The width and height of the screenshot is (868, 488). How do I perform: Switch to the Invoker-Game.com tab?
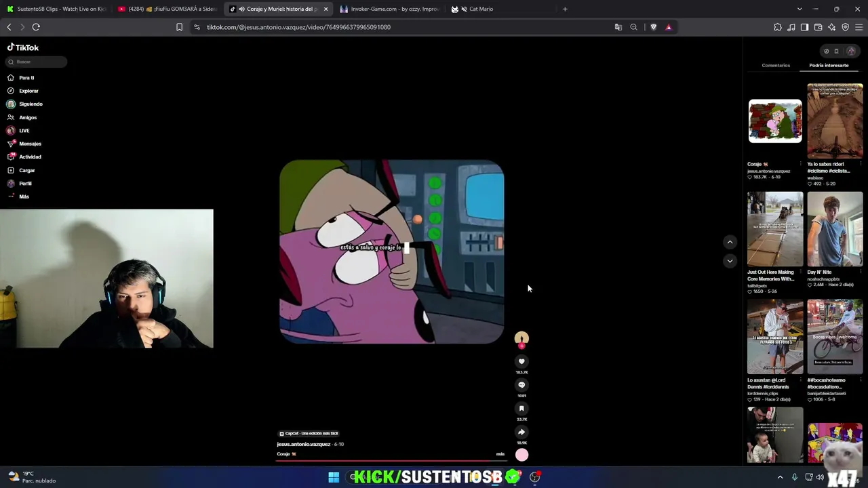(x=389, y=9)
